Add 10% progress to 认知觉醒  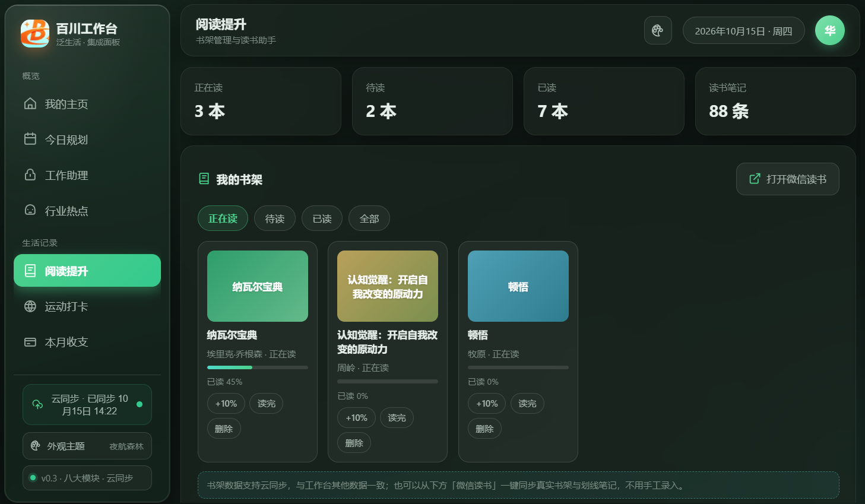tap(356, 418)
